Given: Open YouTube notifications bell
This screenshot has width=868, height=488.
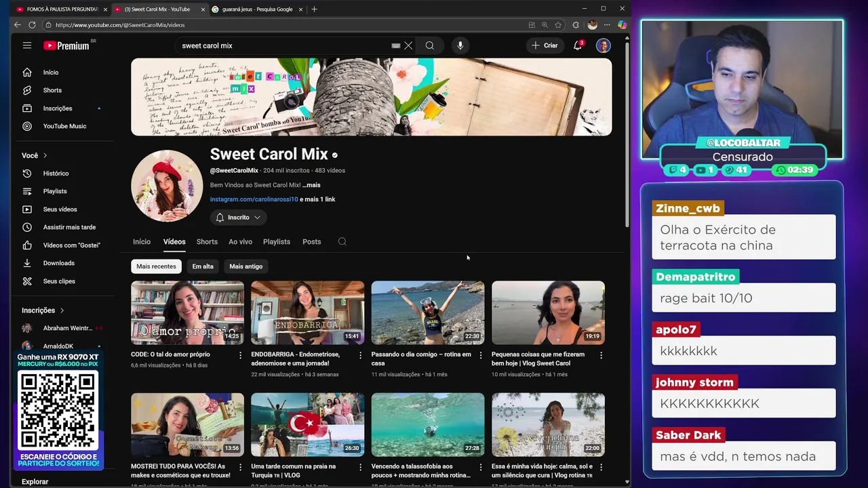Looking at the screenshot, I should [x=578, y=45].
